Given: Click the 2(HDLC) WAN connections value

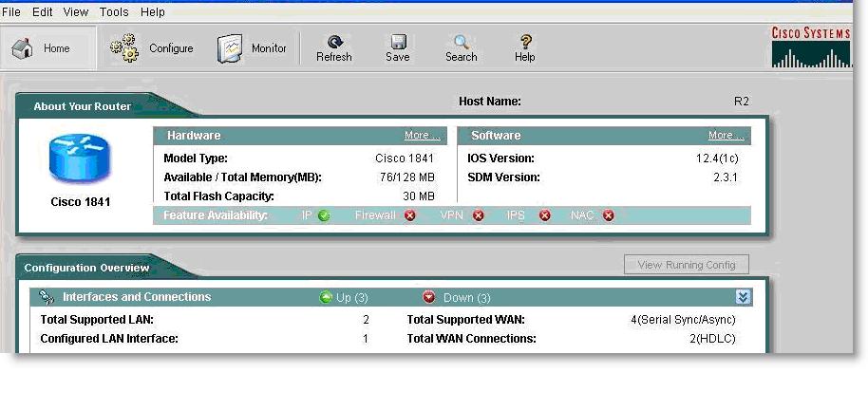Looking at the screenshot, I should 712,339.
